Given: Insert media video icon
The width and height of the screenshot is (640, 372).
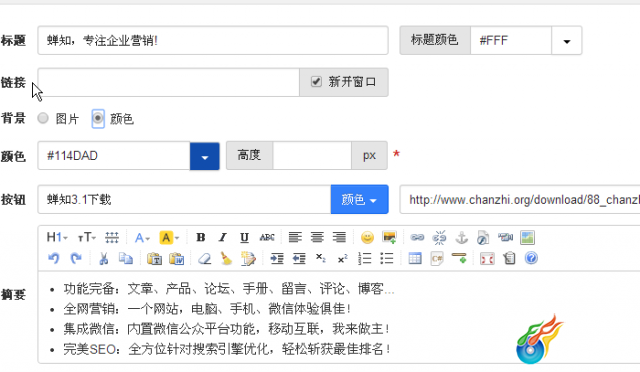Looking at the screenshot, I should point(505,237).
